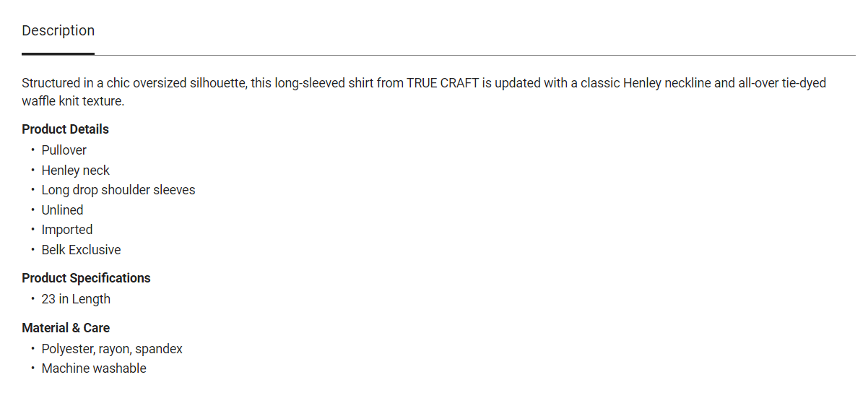Click the Machine washable list item
This screenshot has height=393, width=868.
tap(94, 368)
